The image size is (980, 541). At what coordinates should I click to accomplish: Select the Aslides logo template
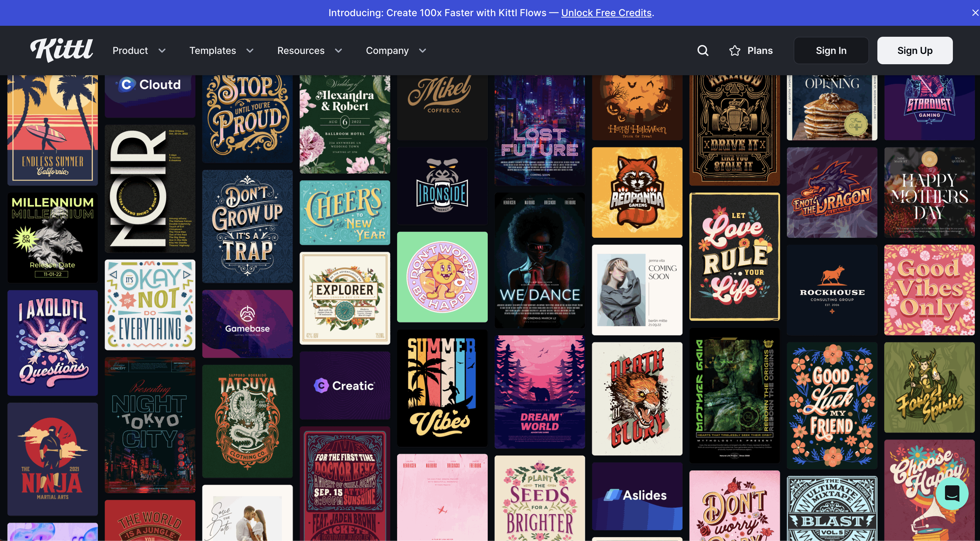click(x=637, y=496)
